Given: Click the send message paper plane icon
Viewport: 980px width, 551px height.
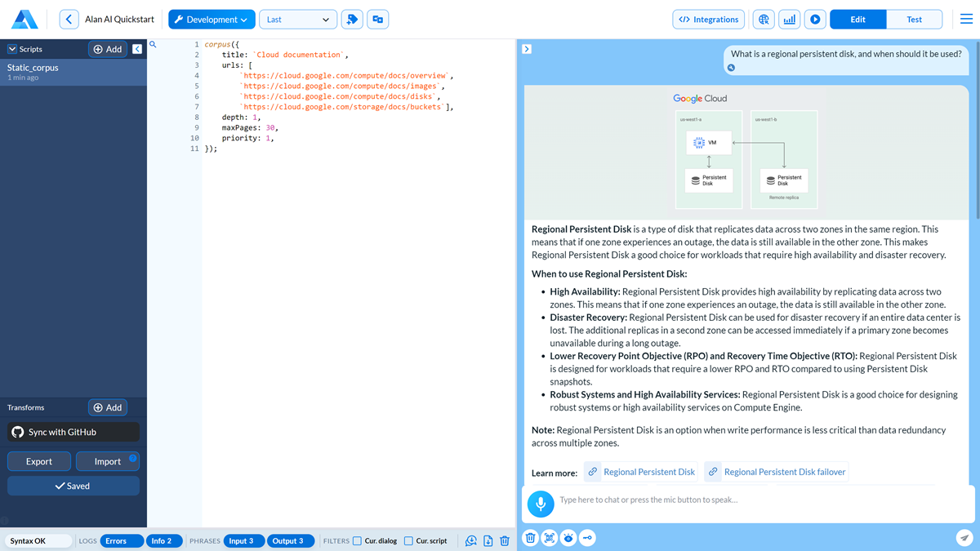Looking at the screenshot, I should coord(964,537).
